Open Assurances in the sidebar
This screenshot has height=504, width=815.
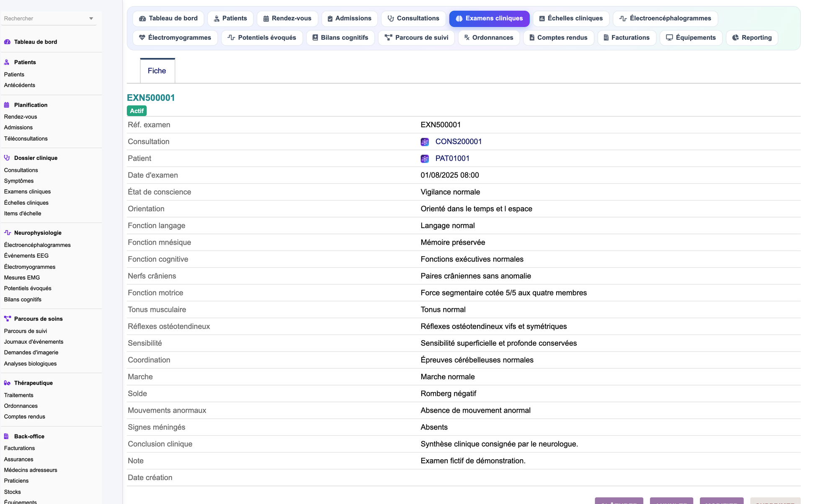(19, 459)
